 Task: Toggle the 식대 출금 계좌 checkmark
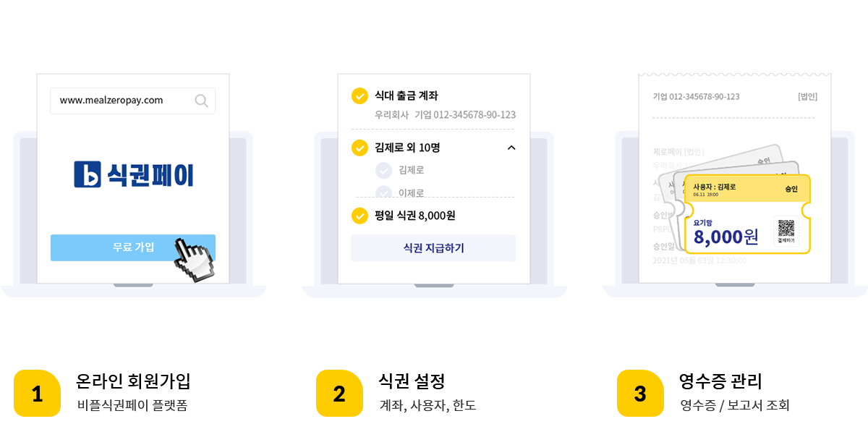[359, 96]
